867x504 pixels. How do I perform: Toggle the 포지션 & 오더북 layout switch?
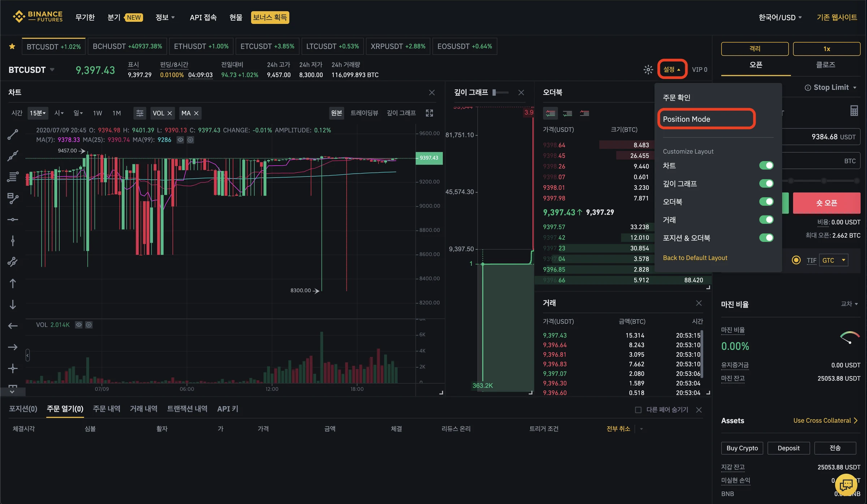point(766,238)
